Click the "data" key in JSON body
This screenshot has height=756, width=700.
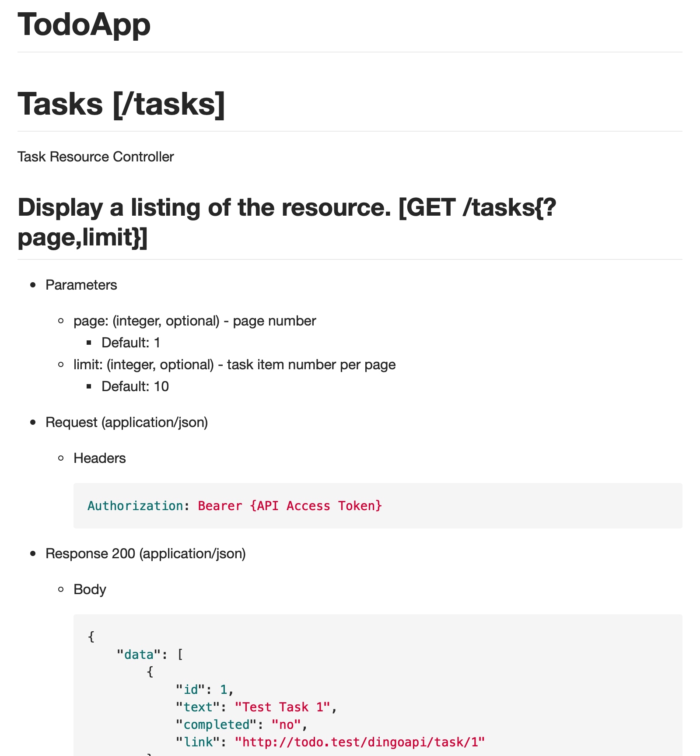click(135, 654)
